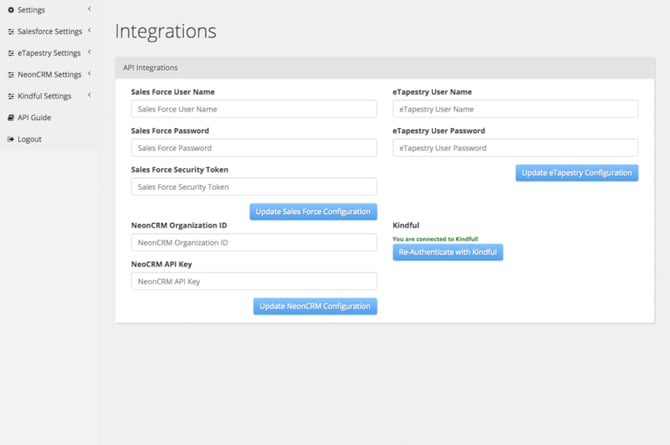Click the API Integrations panel header
This screenshot has width=670, height=445.
(385, 68)
